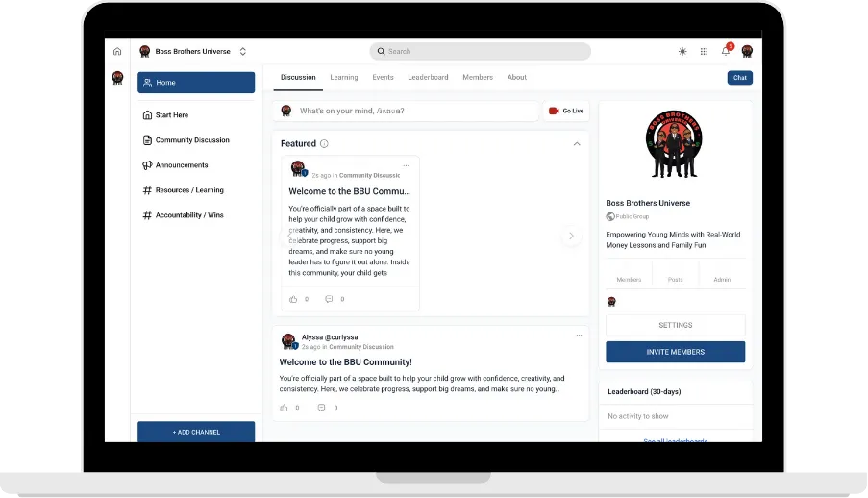
Task: Open Alyssa @curlyssa profile name
Action: tap(330, 337)
